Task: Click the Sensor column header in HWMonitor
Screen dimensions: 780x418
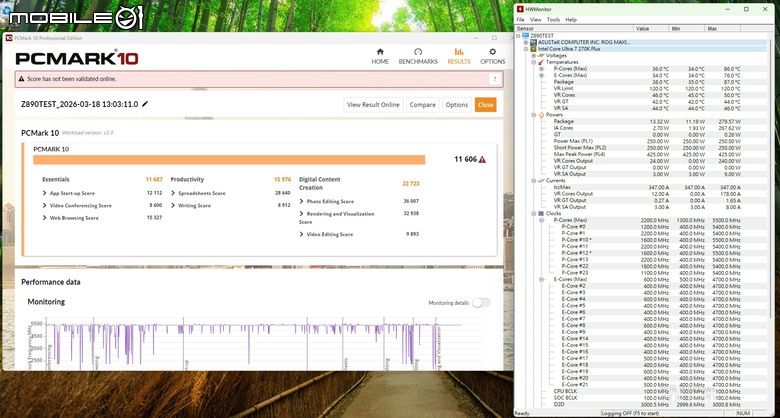Action: (x=574, y=29)
